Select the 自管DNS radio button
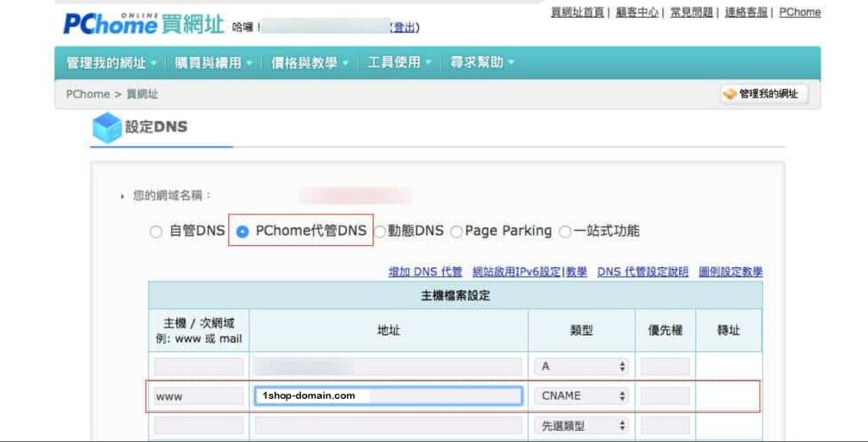The image size is (868, 442). (156, 232)
